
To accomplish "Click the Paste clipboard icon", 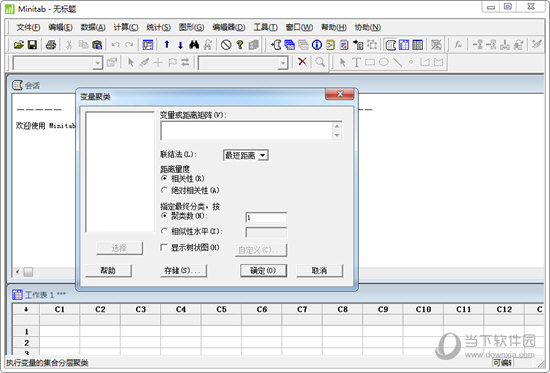I will 97,45.
